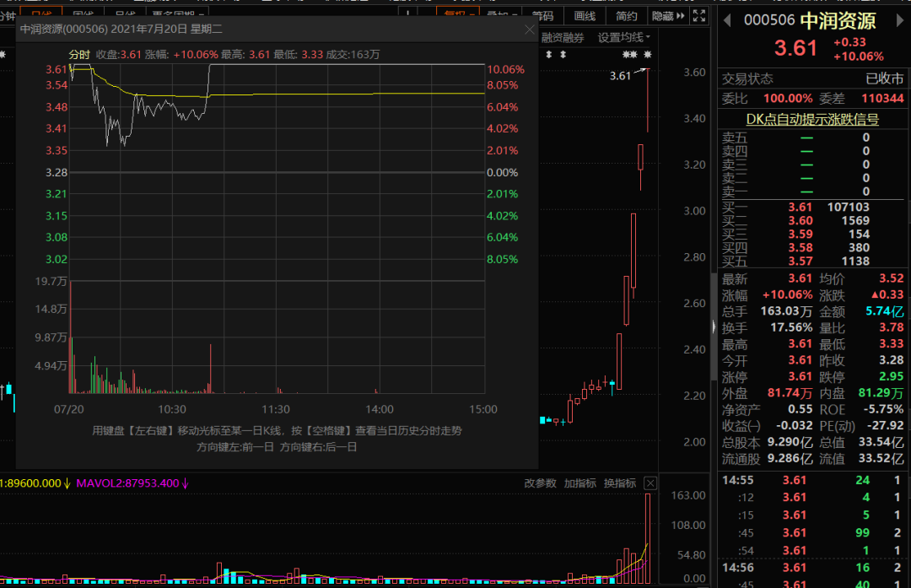The image size is (911, 588).
Task: Click 金额 value 5.74亿
Action: point(885,311)
